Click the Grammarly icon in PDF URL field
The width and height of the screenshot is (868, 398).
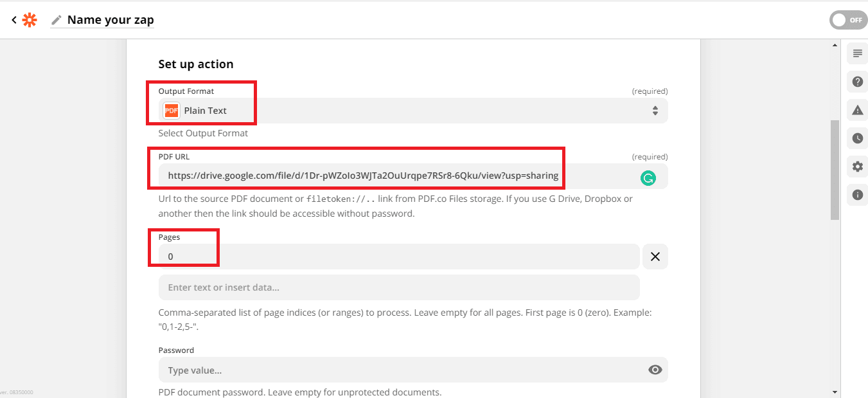648,178
